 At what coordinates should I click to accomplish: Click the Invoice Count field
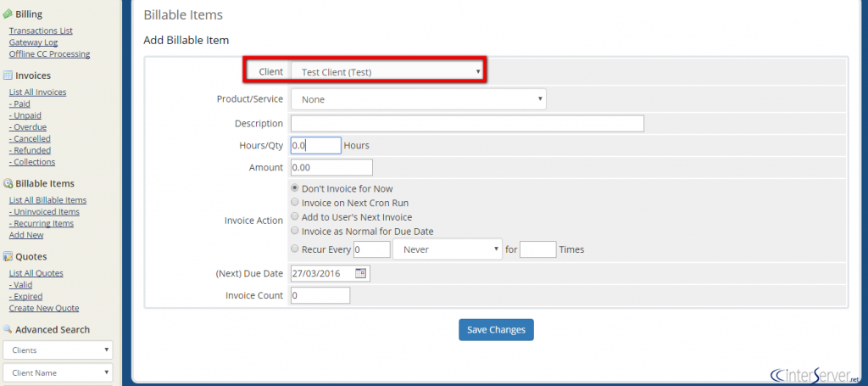tap(320, 296)
